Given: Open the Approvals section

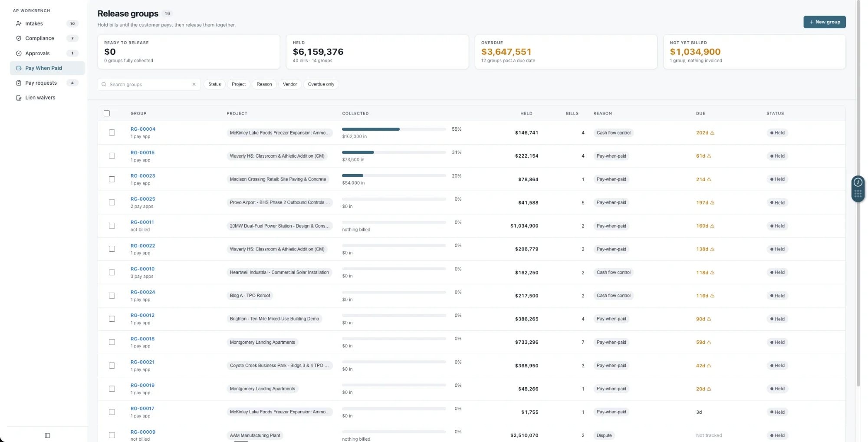Looking at the screenshot, I should pyautogui.click(x=47, y=53).
